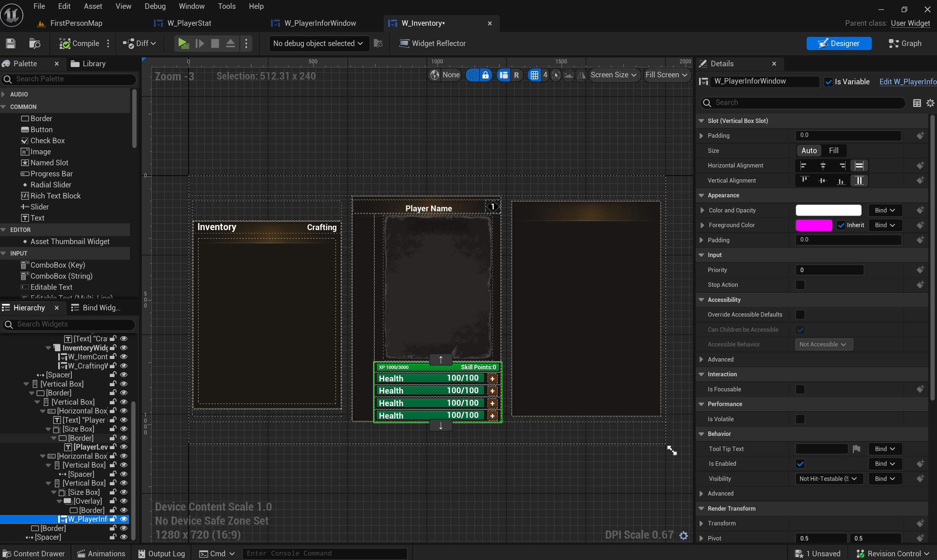Toggle the Details property matrix view icon
The height and width of the screenshot is (560, 937).
pyautogui.click(x=917, y=103)
